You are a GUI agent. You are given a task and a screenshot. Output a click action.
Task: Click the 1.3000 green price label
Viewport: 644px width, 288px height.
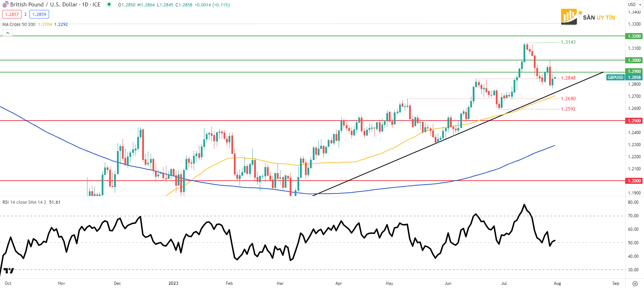click(x=634, y=60)
